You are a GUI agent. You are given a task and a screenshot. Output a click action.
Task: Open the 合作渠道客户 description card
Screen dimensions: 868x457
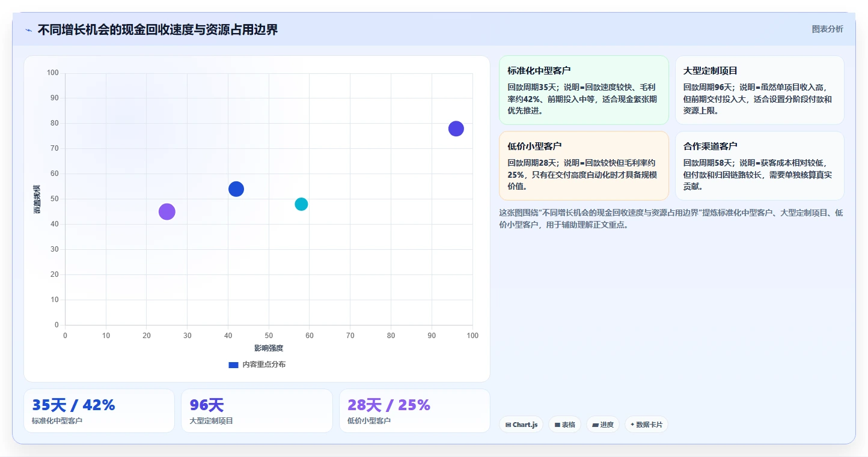[760, 166]
